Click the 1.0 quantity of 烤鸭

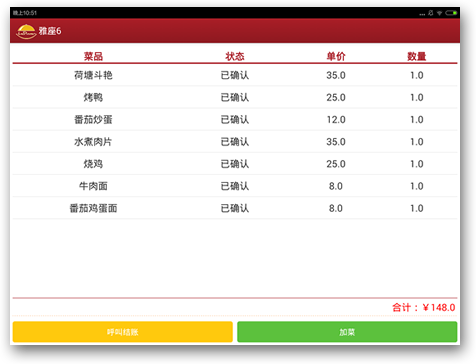pyautogui.click(x=417, y=97)
